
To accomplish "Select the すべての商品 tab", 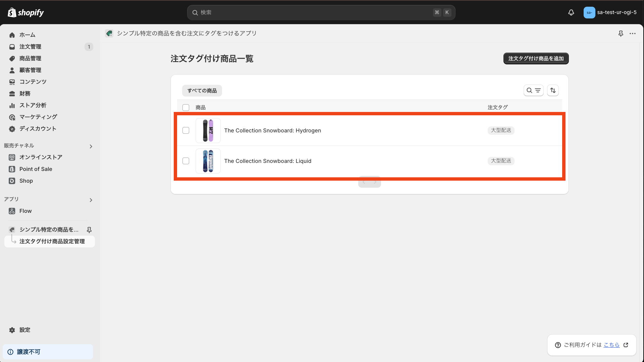I will (x=202, y=90).
